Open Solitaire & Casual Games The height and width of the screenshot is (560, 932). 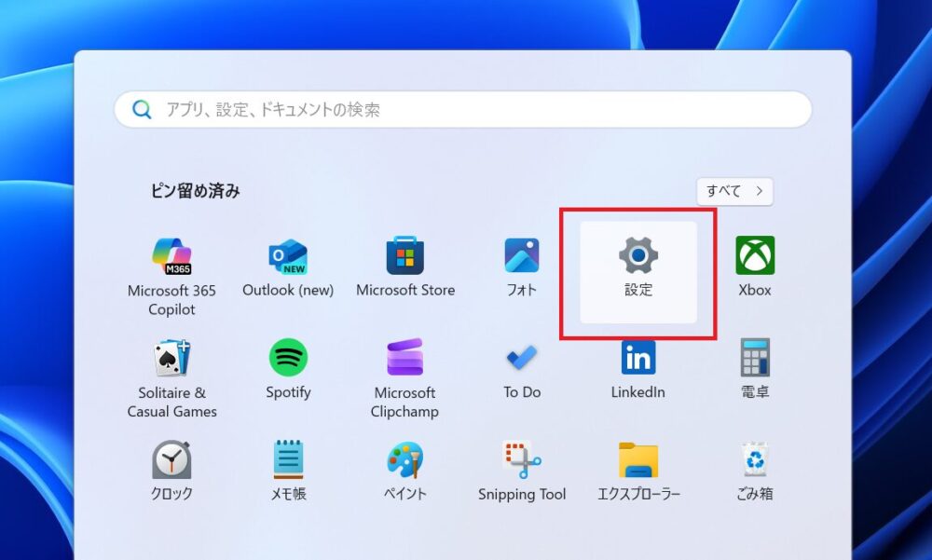click(x=171, y=359)
